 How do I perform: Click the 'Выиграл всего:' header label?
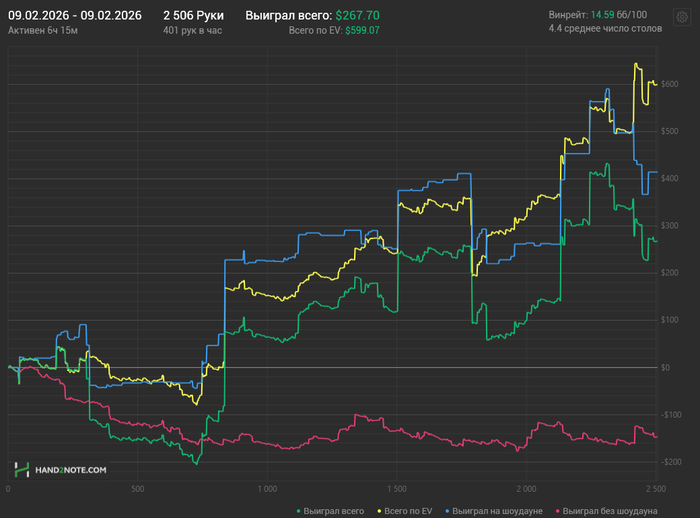[289, 16]
